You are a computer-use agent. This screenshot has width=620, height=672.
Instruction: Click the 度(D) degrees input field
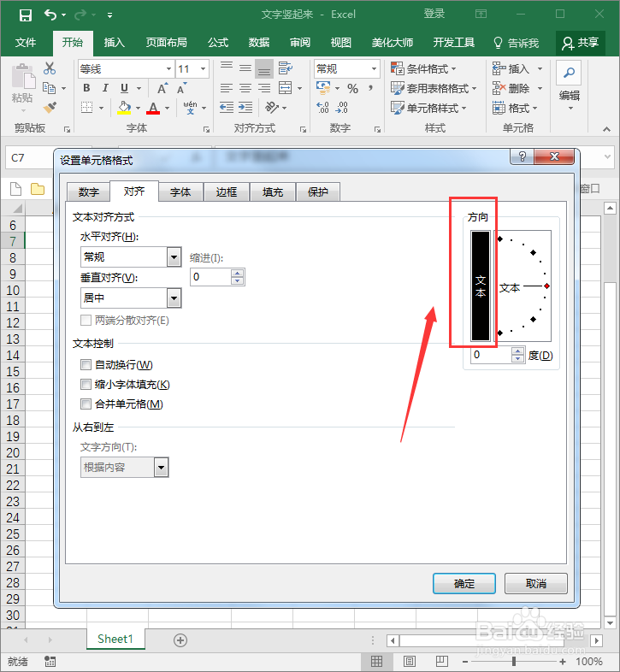pos(492,355)
